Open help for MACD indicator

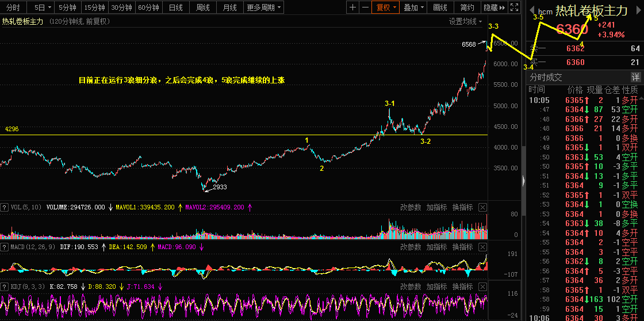(x=5, y=247)
